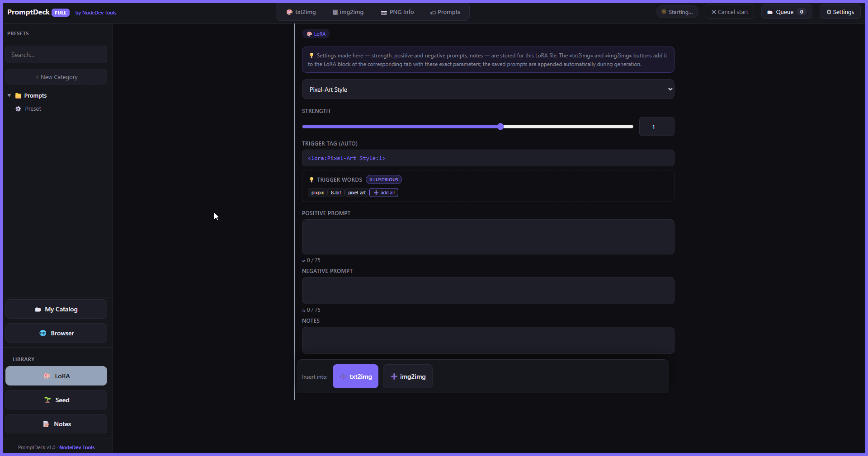
Task: Click the Trigger Words lightbulb icon
Action: point(311,180)
